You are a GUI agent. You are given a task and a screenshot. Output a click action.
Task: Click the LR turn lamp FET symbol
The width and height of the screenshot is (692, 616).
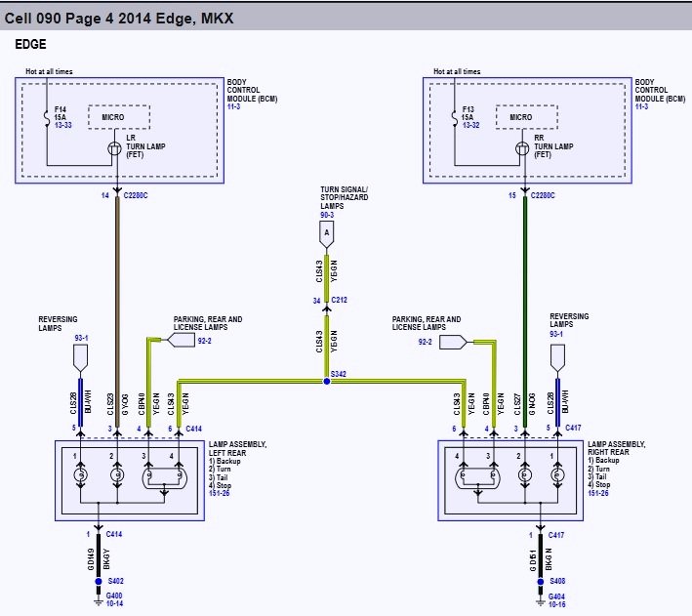click(115, 148)
